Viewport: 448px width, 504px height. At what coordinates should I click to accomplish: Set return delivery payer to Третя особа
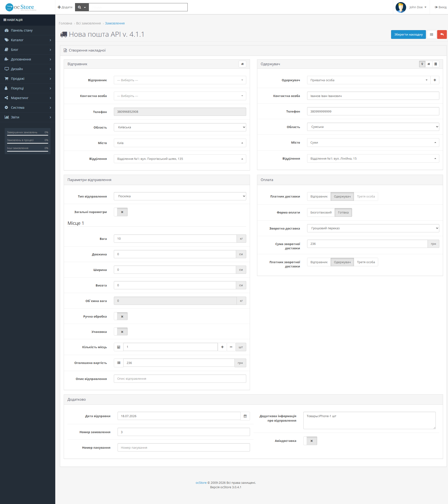click(x=366, y=262)
